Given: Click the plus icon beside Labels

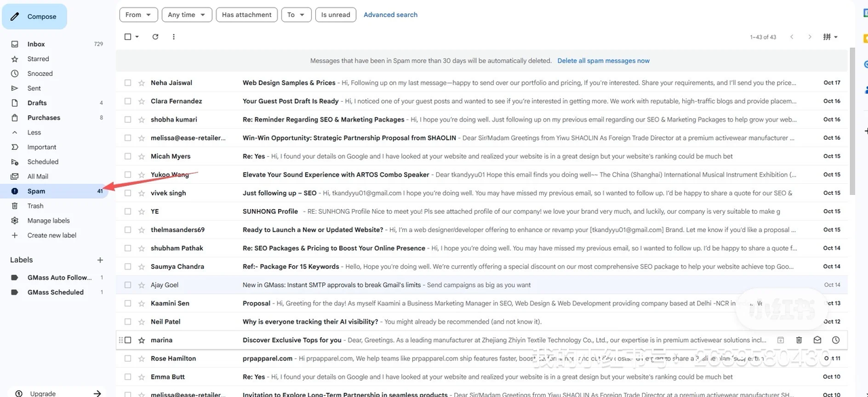Looking at the screenshot, I should pos(100,260).
